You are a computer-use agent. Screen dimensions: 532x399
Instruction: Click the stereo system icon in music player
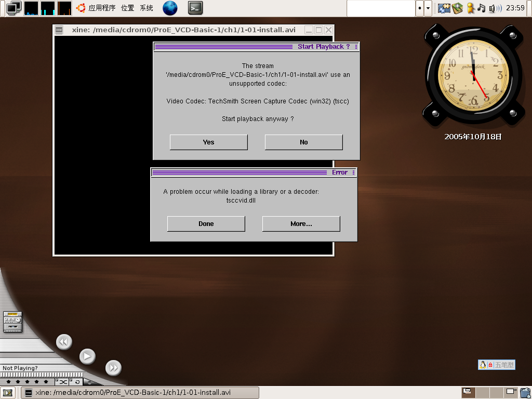12,321
